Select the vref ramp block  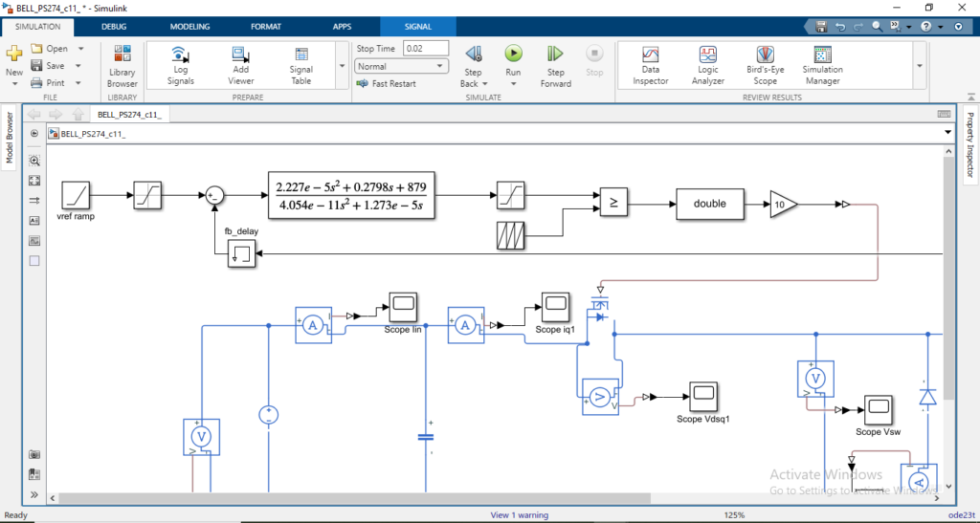(76, 195)
